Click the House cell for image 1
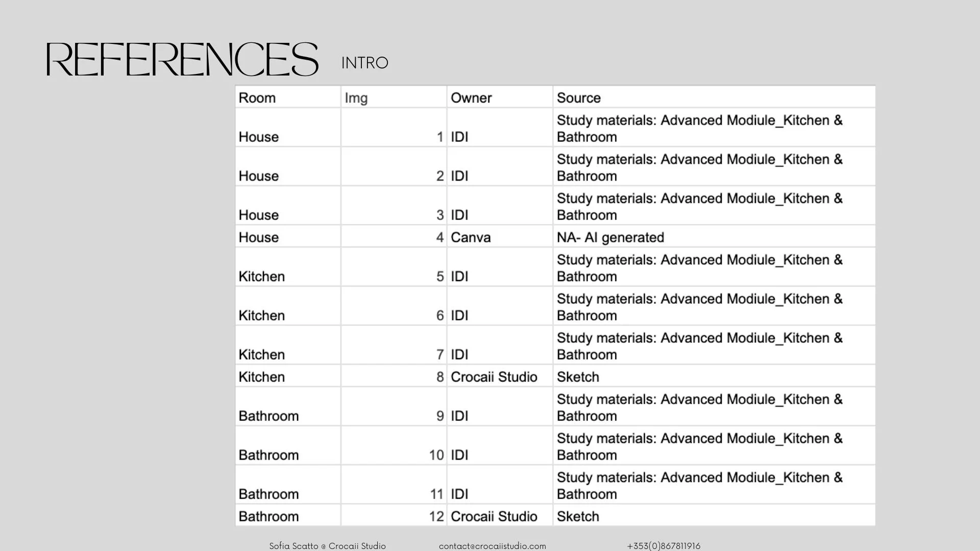The height and width of the screenshot is (551, 980). tap(259, 137)
